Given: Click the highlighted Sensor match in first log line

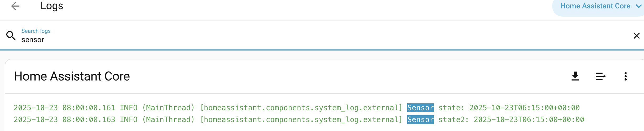Looking at the screenshot, I should [x=420, y=108].
